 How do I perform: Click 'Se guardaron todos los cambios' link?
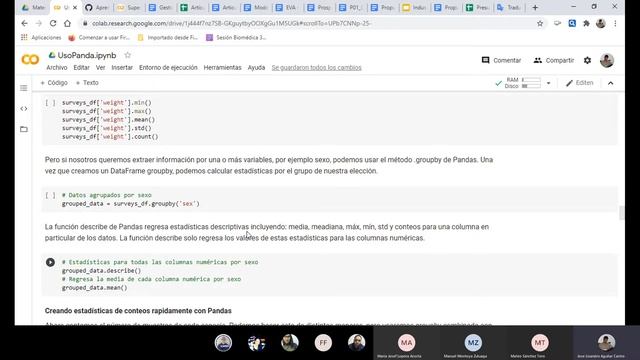click(x=317, y=68)
